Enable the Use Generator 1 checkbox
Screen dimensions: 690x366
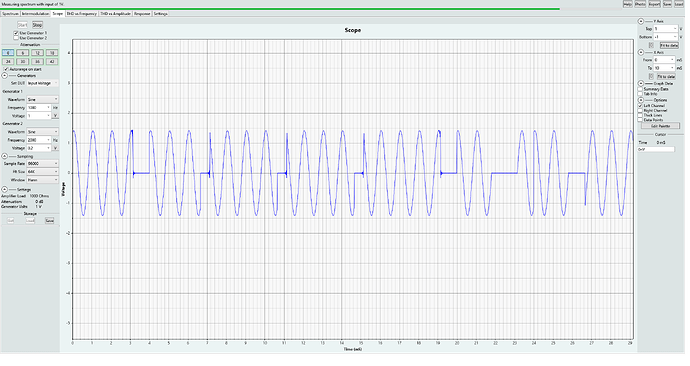coord(16,33)
